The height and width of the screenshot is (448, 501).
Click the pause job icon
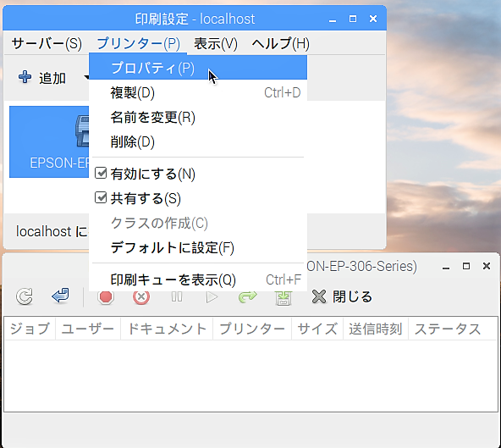(177, 296)
